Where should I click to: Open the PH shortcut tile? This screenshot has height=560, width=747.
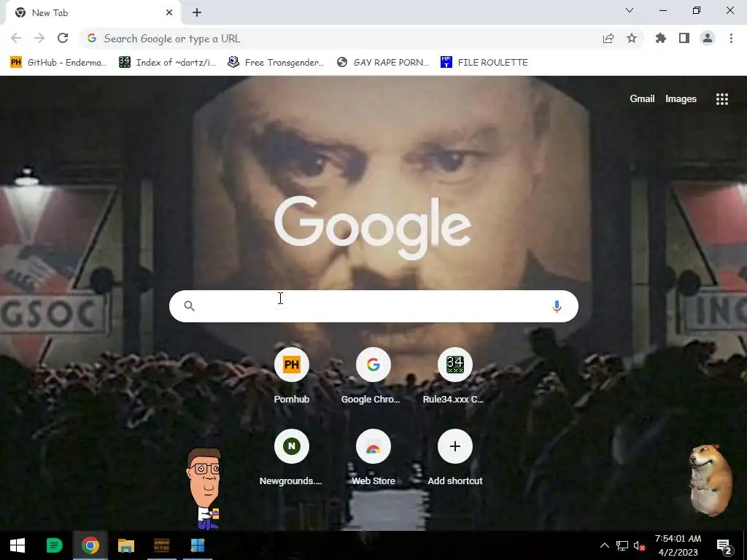point(292,377)
